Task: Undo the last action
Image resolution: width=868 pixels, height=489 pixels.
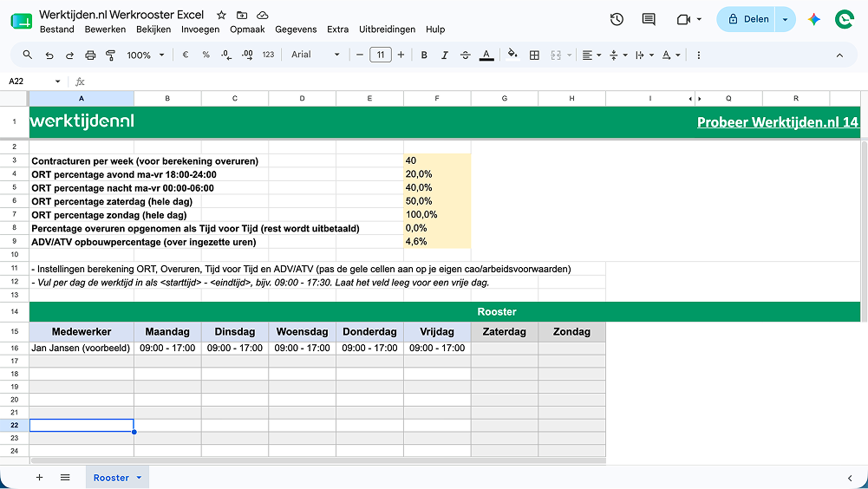Action: coord(49,55)
